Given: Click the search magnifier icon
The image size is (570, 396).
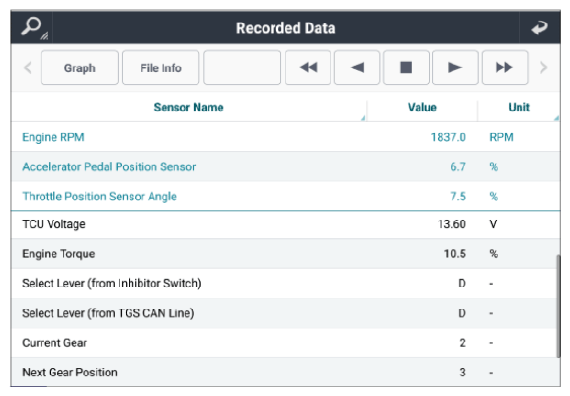Looking at the screenshot, I should click(x=33, y=27).
